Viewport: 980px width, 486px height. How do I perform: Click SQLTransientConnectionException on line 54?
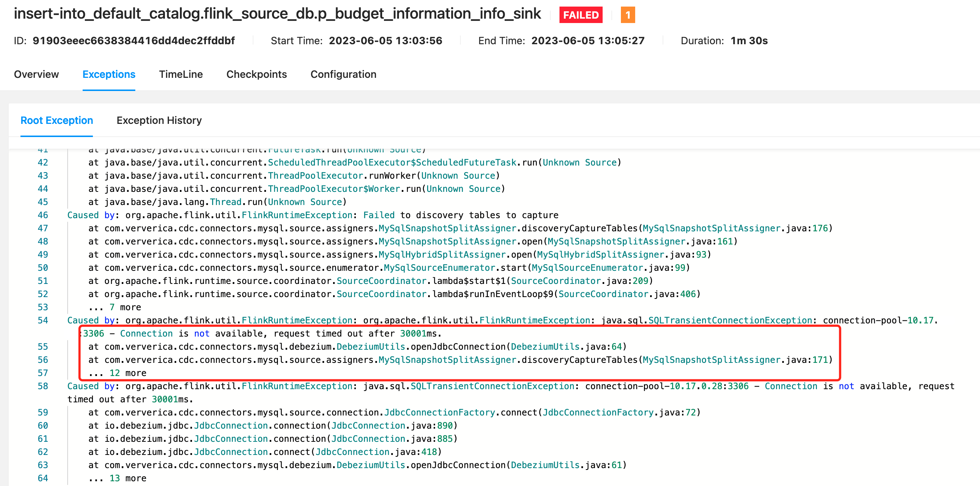tap(730, 320)
